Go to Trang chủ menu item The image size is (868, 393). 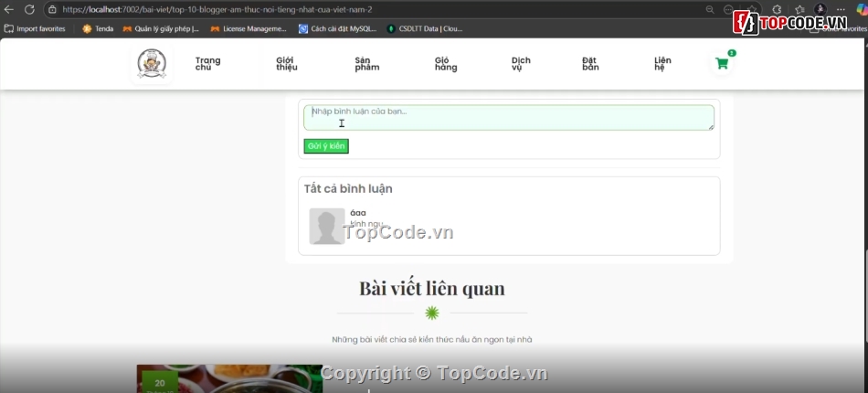point(207,64)
